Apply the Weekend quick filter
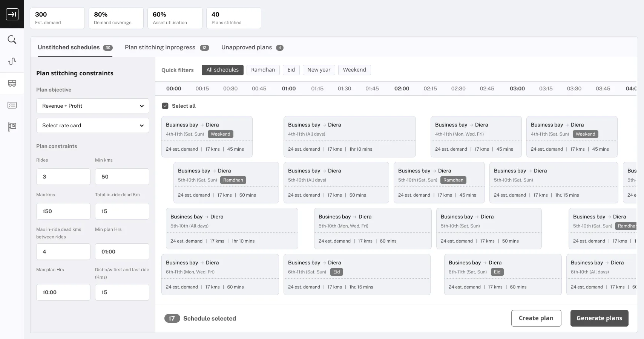Image resolution: width=644 pixels, height=339 pixels. point(354,70)
